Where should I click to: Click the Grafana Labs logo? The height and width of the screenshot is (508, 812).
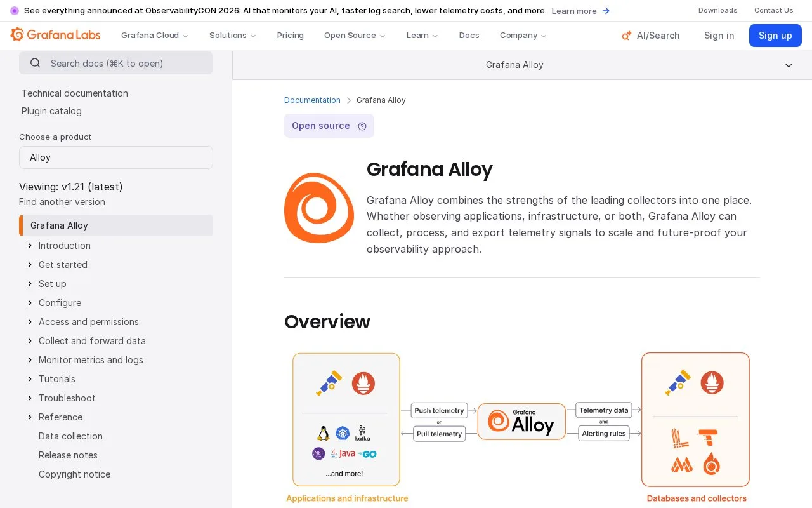[55, 35]
